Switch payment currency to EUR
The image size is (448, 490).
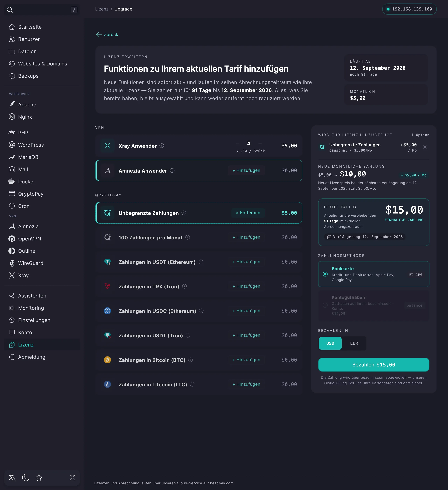click(354, 343)
